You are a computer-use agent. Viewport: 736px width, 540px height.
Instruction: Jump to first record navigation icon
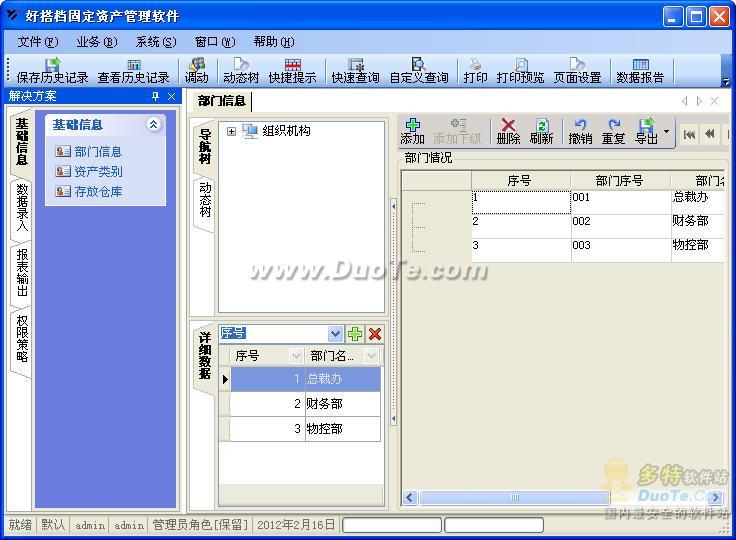pos(689,134)
